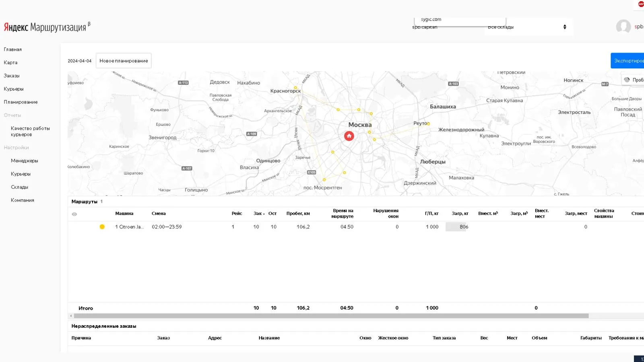This screenshot has width=644, height=362.
Task: Click the ABP extension icon
Action: click(x=641, y=4)
